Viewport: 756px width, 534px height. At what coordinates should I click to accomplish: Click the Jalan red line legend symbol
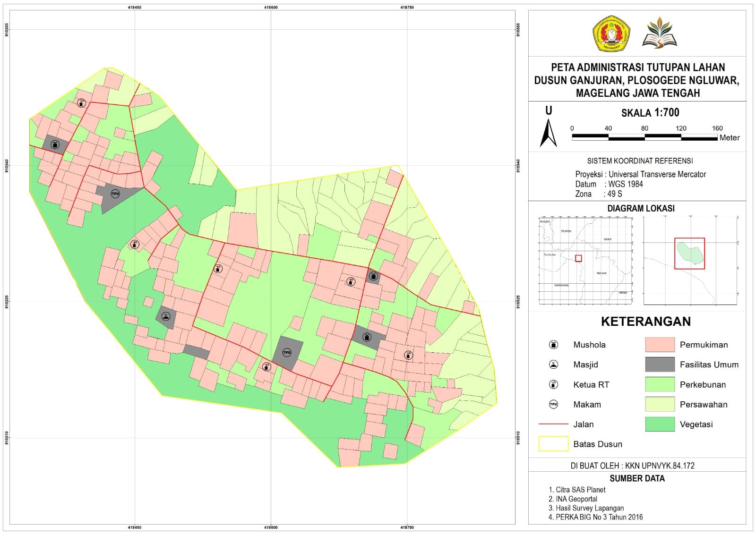click(x=553, y=424)
